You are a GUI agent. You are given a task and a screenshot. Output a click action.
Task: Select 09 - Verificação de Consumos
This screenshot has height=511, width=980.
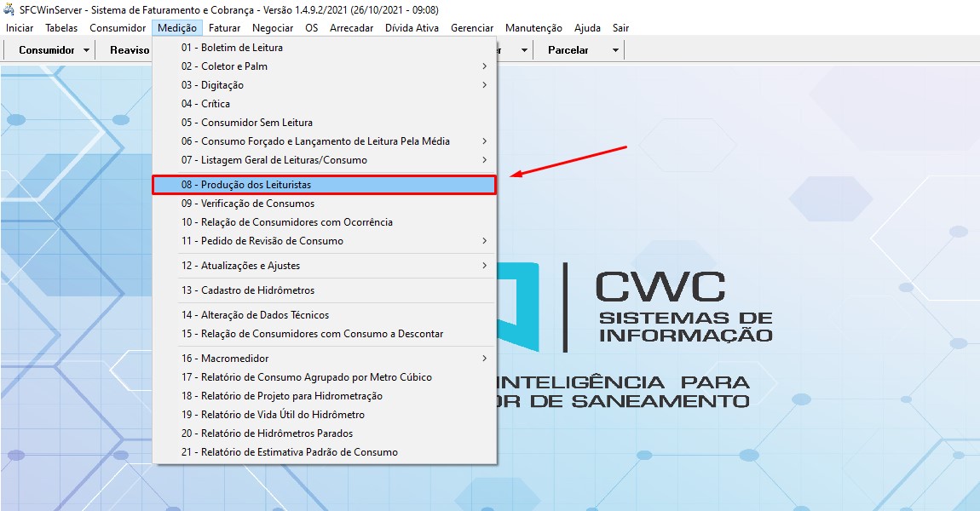(247, 204)
